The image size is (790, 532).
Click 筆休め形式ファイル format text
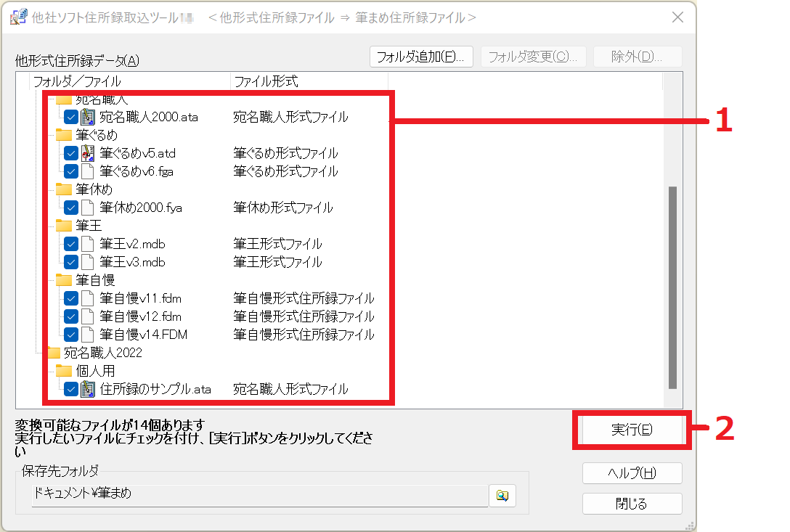pos(283,208)
